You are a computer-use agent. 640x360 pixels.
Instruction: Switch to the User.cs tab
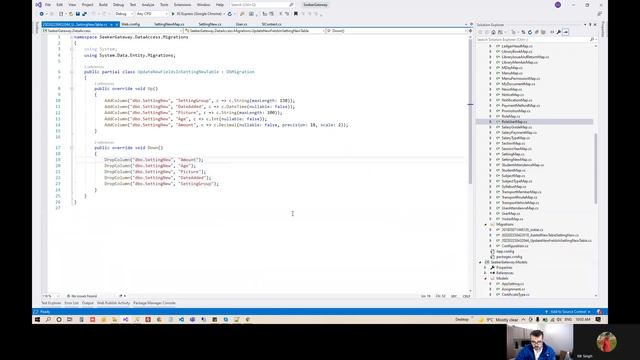coord(241,24)
